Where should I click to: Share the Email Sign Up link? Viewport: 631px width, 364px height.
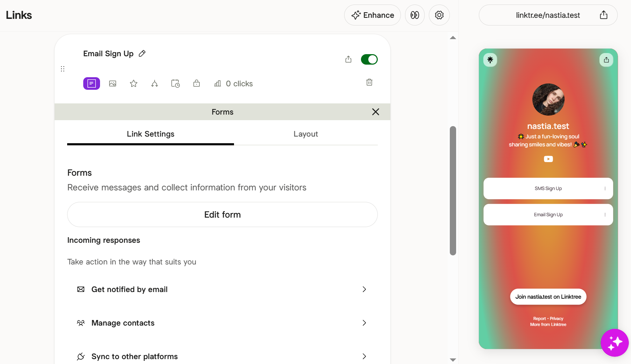coord(348,59)
